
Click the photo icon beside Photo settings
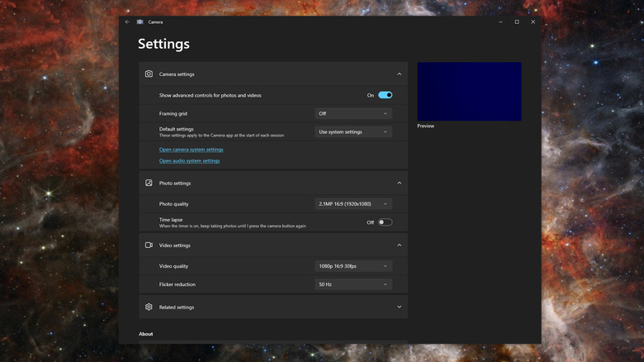(x=149, y=183)
